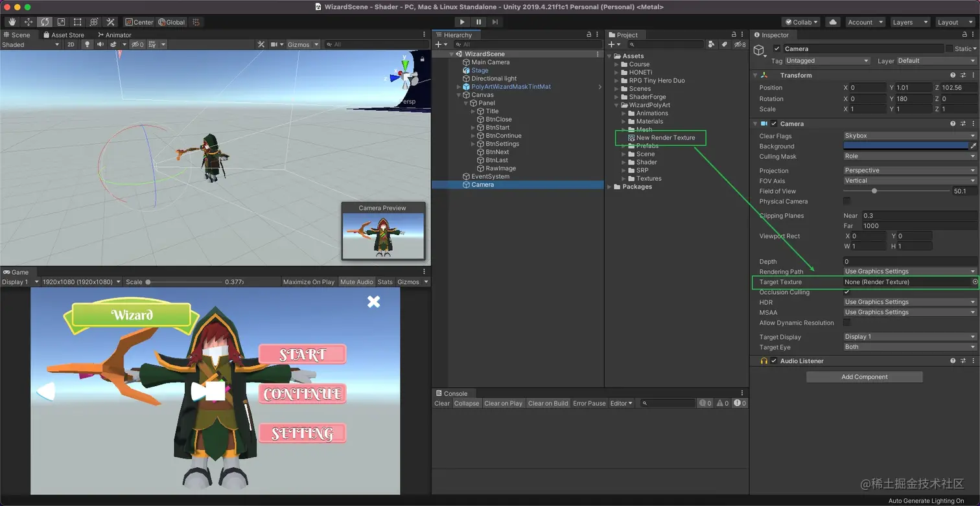Start Play mode
This screenshot has height=506, width=980.
[x=462, y=22]
